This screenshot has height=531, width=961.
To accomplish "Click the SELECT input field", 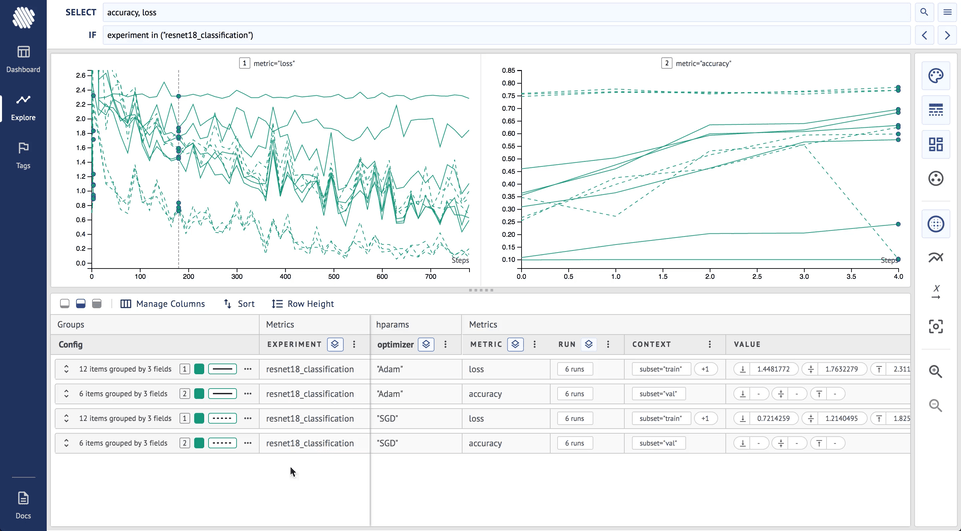I will point(507,12).
